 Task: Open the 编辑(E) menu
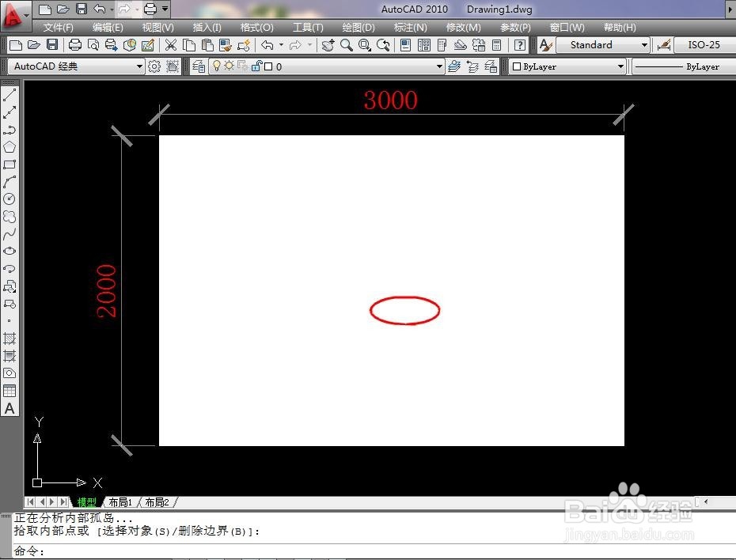pos(108,28)
